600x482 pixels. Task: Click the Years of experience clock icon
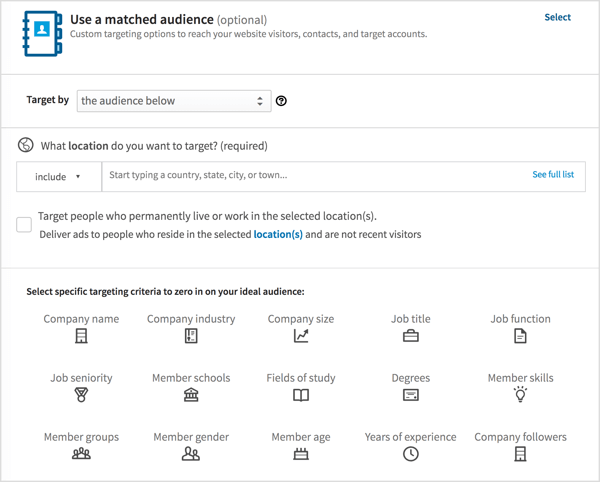[x=411, y=454]
